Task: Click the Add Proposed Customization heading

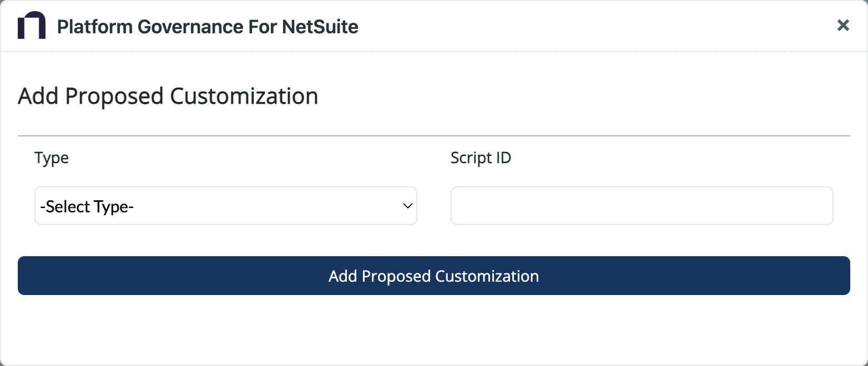Action: [x=168, y=95]
